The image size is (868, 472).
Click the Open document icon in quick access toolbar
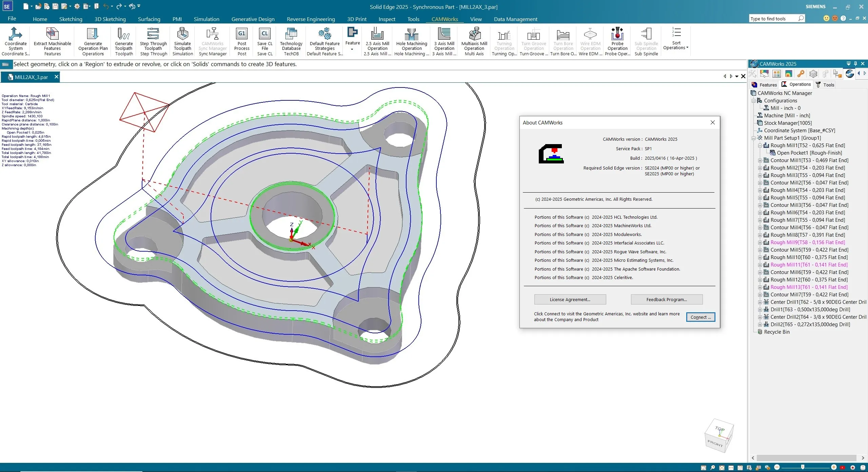(38, 6)
